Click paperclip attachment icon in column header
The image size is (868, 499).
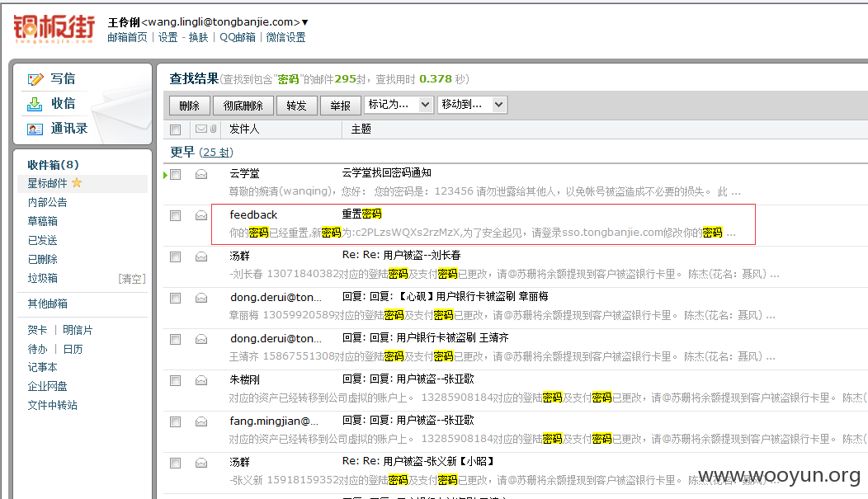213,129
